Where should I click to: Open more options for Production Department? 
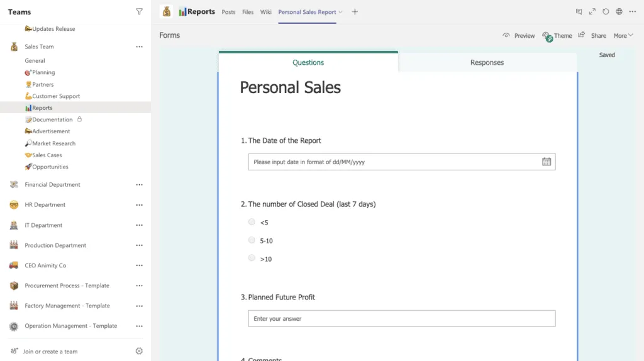(139, 245)
